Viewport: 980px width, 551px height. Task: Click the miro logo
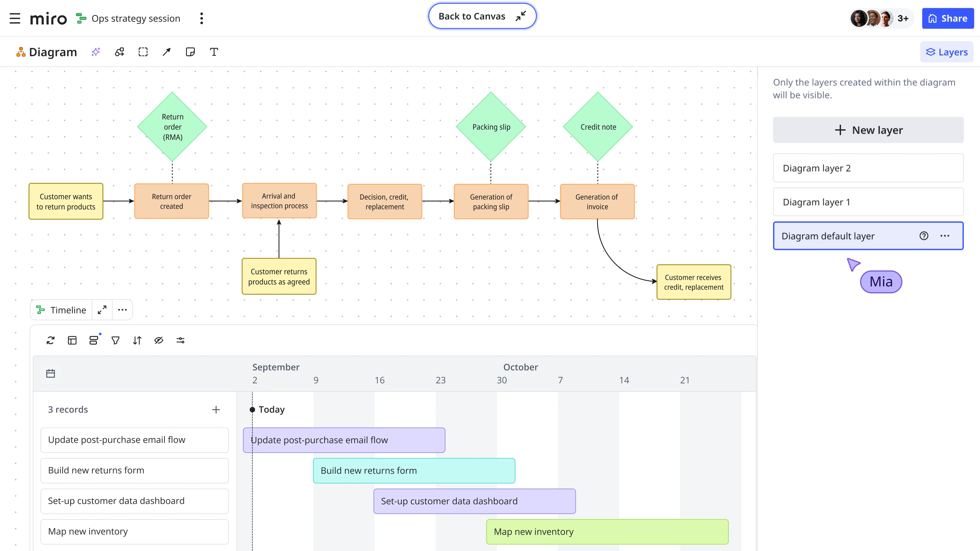click(48, 19)
